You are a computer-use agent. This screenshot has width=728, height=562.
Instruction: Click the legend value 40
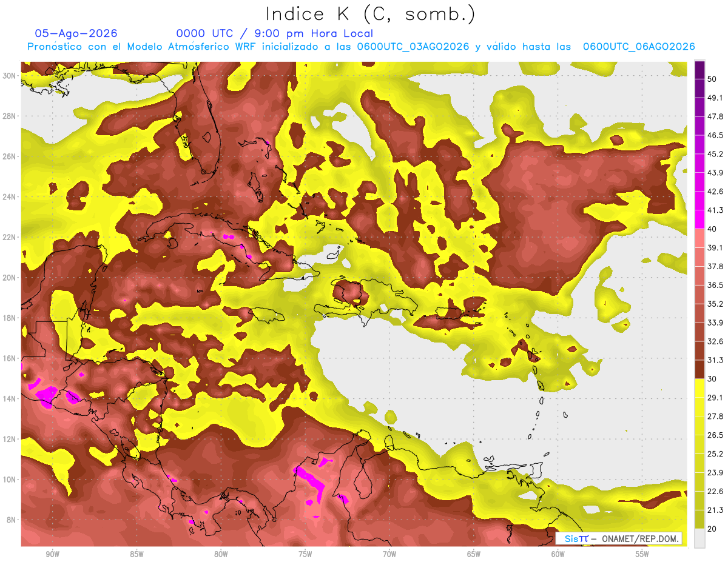(x=712, y=229)
